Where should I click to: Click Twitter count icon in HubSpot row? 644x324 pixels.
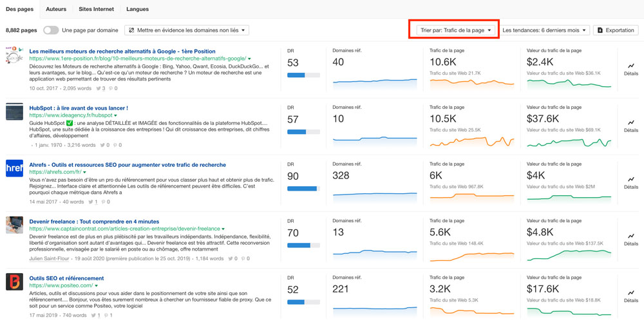pyautogui.click(x=102, y=145)
